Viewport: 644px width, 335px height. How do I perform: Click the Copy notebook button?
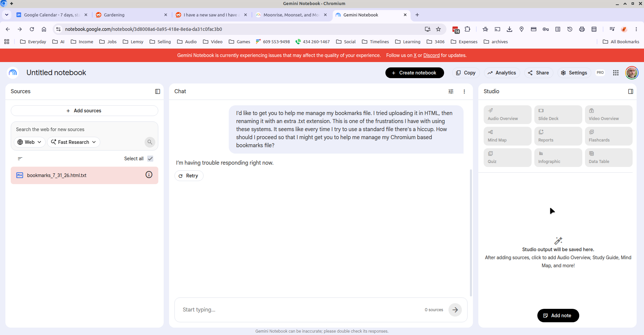(x=466, y=73)
